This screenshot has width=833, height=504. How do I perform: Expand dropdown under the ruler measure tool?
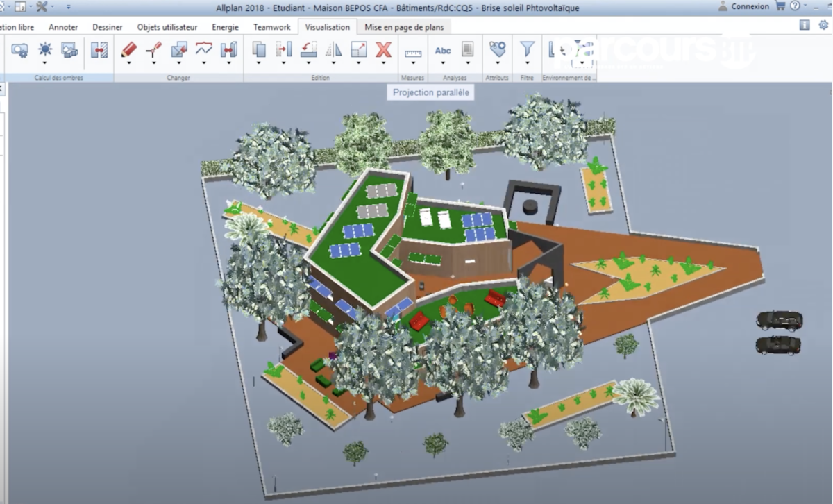413,64
